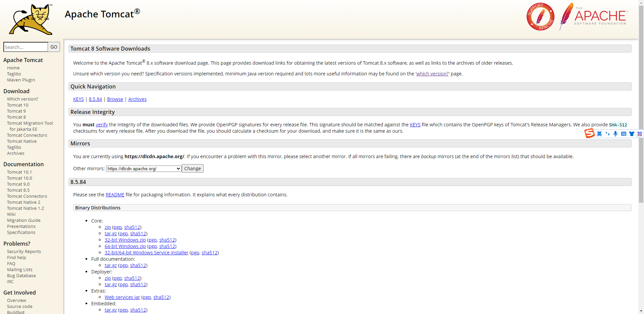Image resolution: width=644 pixels, height=314 pixels.
Task: Open Tomcat Native under Download
Action: click(x=22, y=141)
